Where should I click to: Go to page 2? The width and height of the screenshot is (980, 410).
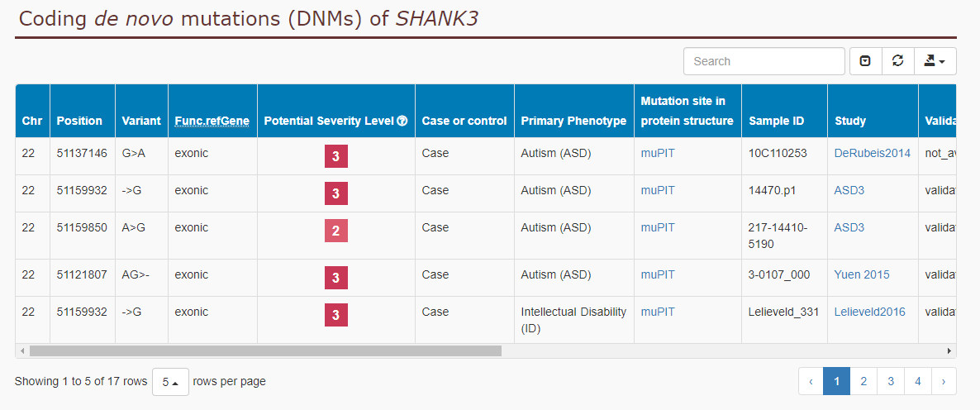[x=863, y=381]
